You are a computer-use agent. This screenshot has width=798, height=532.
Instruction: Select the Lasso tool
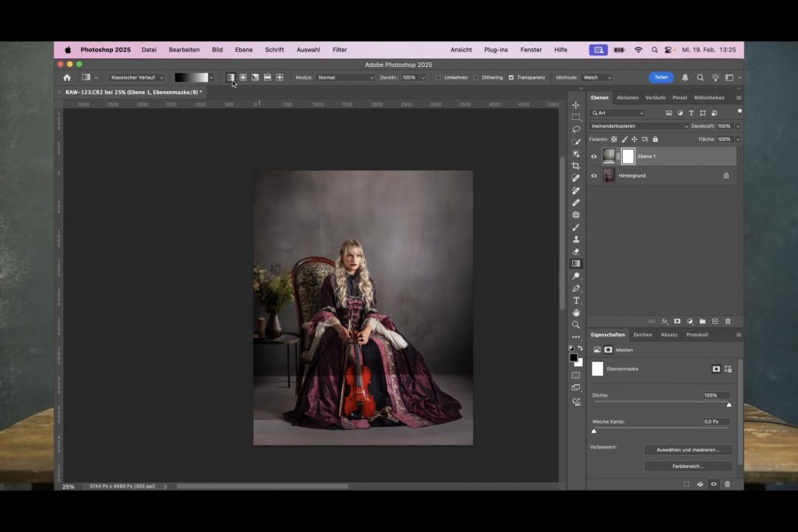pos(576,129)
